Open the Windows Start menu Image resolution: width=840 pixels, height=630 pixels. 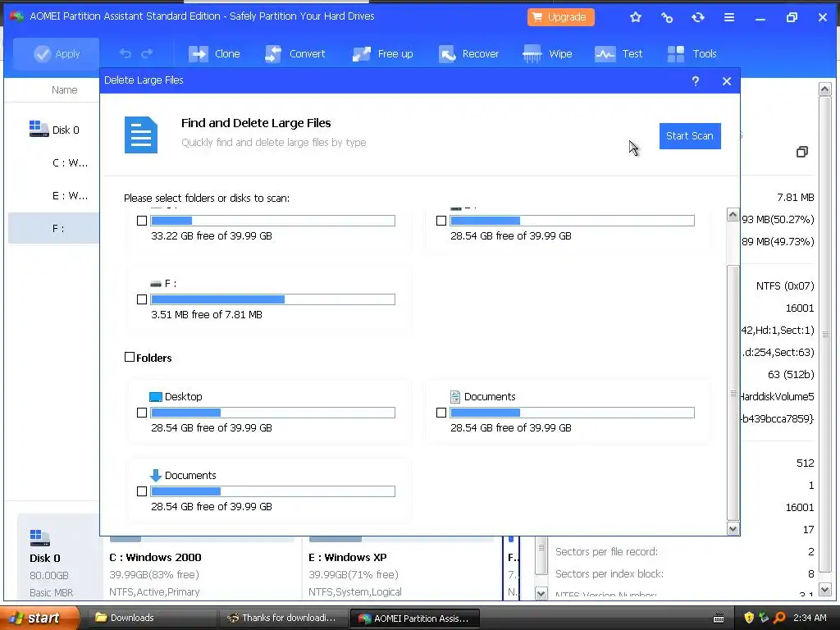coord(40,619)
